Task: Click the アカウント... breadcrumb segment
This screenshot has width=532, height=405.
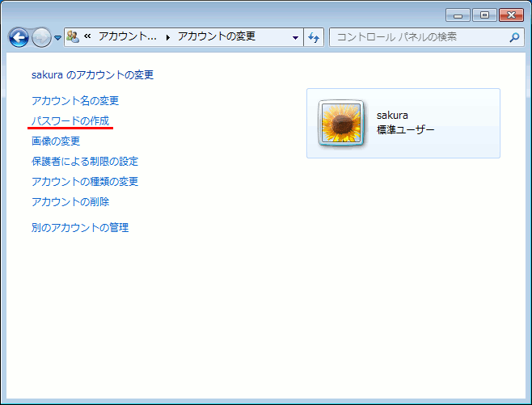Action: click(127, 37)
